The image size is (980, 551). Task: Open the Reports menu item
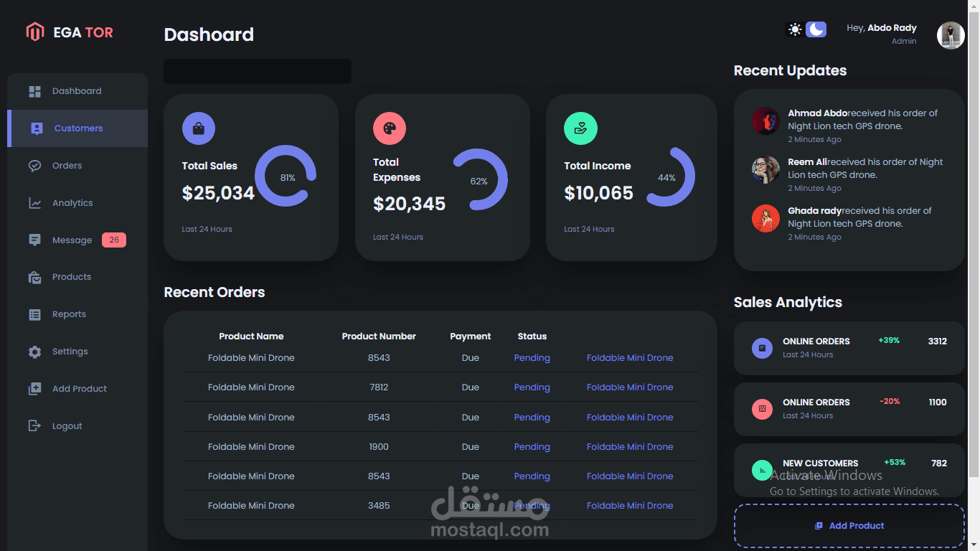tap(77, 314)
